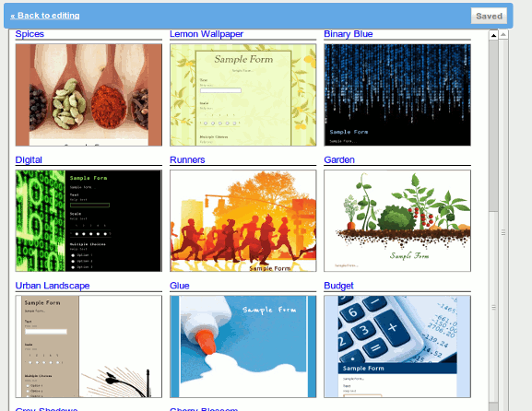
Task: Click the outer page scrollbar grip
Action: point(503,232)
